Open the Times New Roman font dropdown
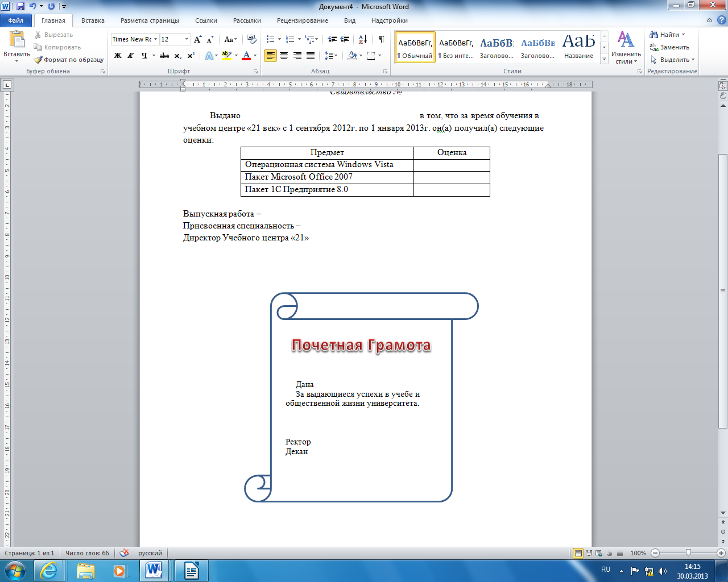728x582 pixels. pos(155,39)
